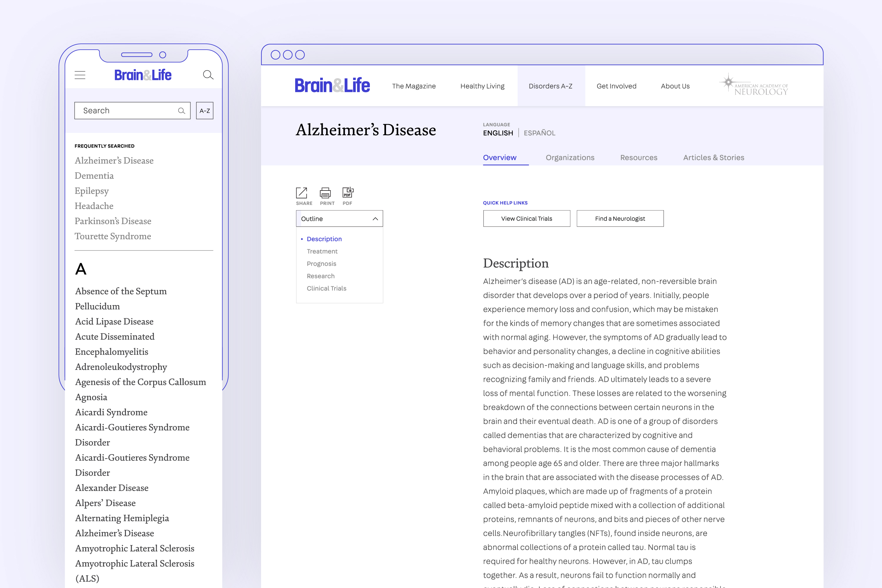Viewport: 882px width, 588px height.
Task: Download the page via PDF icon
Action: point(348,192)
